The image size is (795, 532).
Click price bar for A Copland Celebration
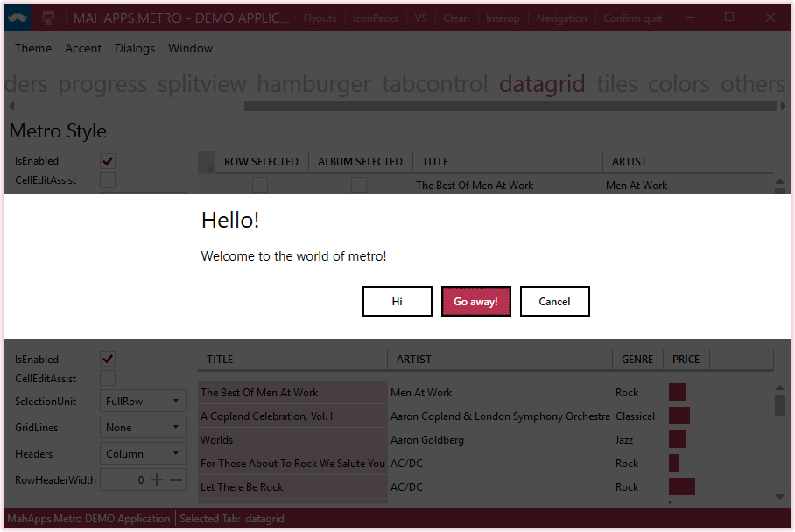pyautogui.click(x=679, y=416)
